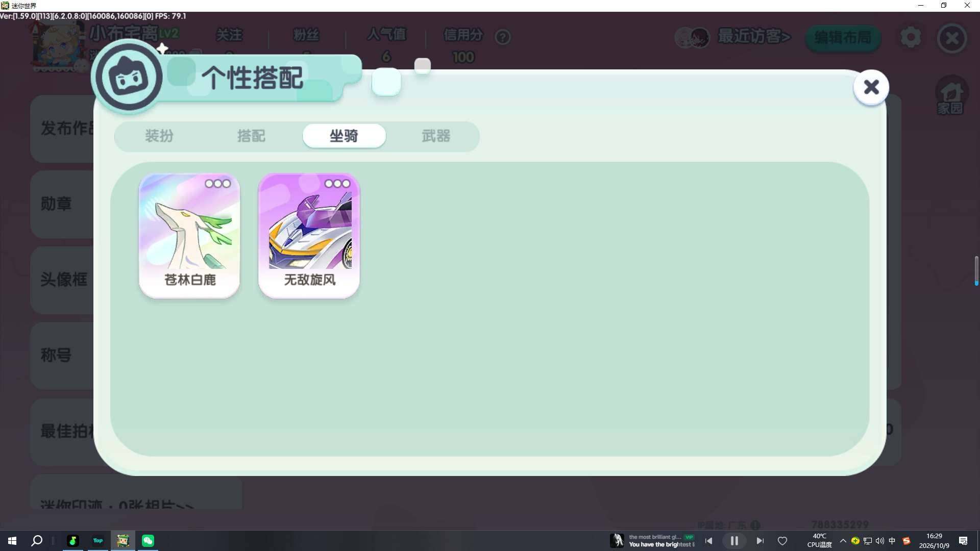Screen dimensions: 980x551
Task: Open Windows Start menu
Action: click(x=12, y=541)
